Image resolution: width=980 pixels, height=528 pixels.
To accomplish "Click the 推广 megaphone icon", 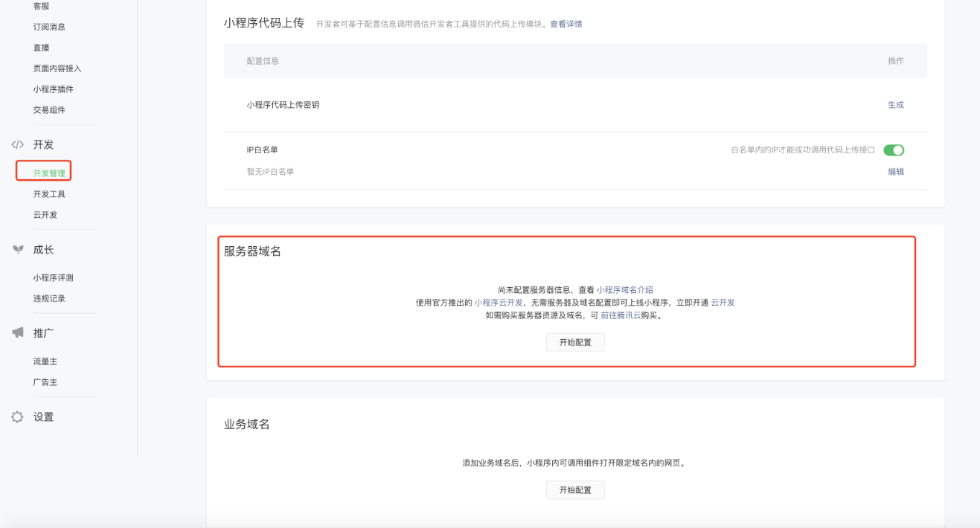I will [x=18, y=333].
